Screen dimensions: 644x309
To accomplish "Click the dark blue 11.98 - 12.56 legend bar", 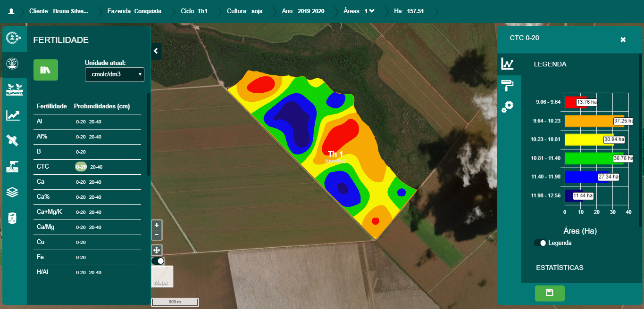I will (574, 196).
